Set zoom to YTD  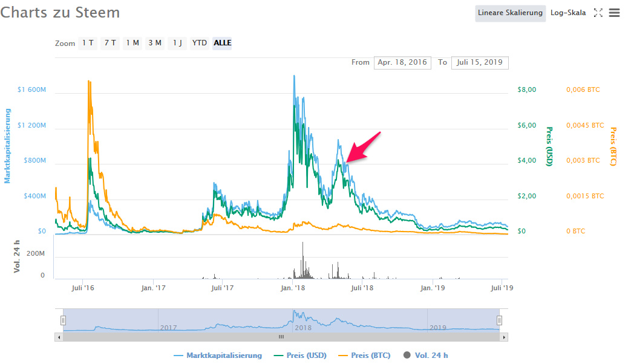click(x=200, y=43)
